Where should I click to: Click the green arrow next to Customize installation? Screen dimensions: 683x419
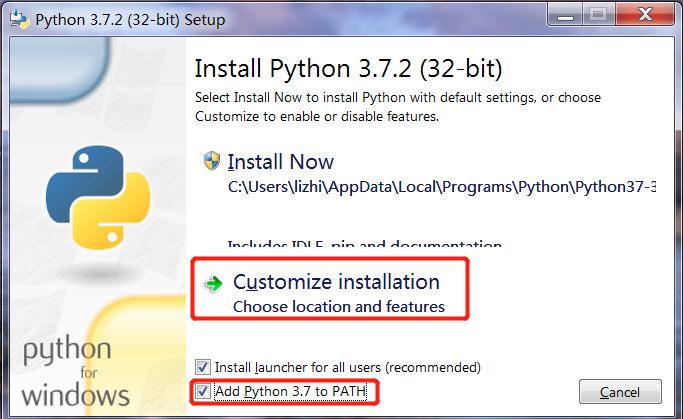[x=214, y=284]
